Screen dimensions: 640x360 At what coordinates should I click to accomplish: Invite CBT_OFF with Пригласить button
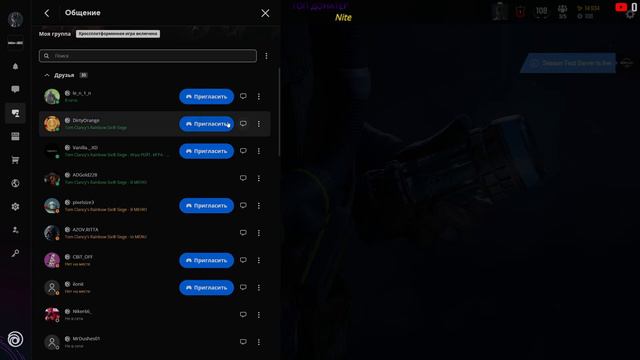pos(207,260)
